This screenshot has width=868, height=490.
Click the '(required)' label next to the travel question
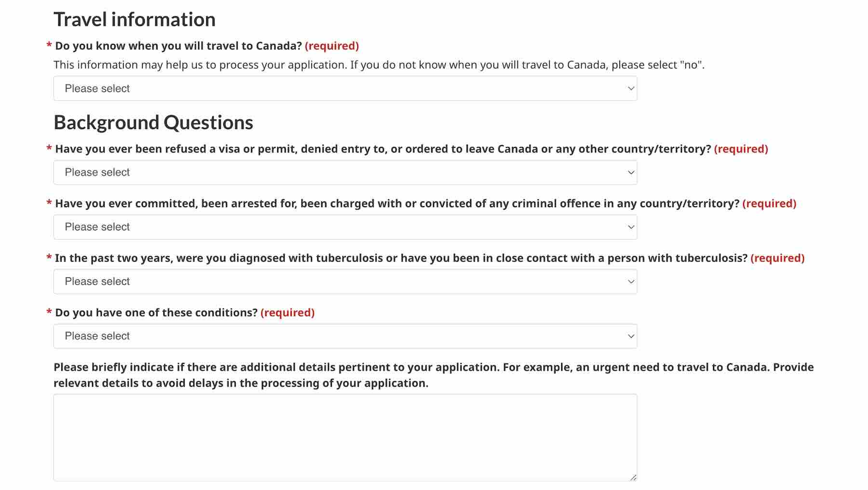pyautogui.click(x=333, y=46)
